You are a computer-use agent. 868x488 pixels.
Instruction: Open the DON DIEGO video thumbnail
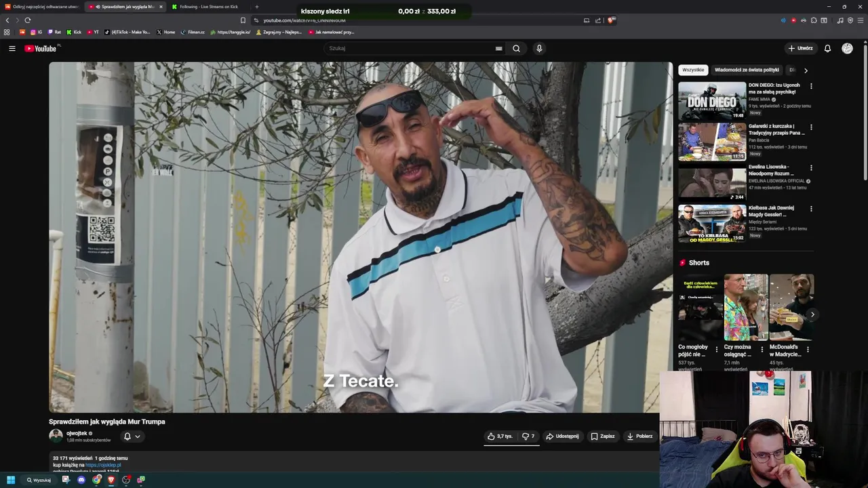click(x=712, y=101)
